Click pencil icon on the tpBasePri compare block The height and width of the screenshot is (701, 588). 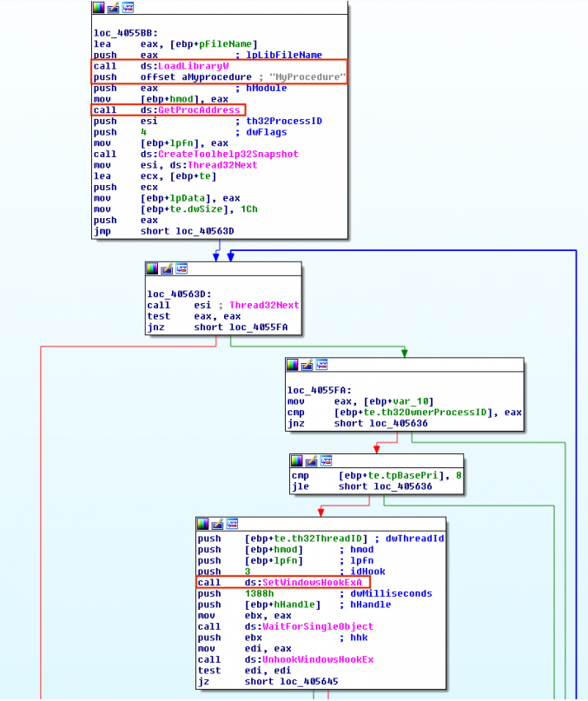pos(311,461)
